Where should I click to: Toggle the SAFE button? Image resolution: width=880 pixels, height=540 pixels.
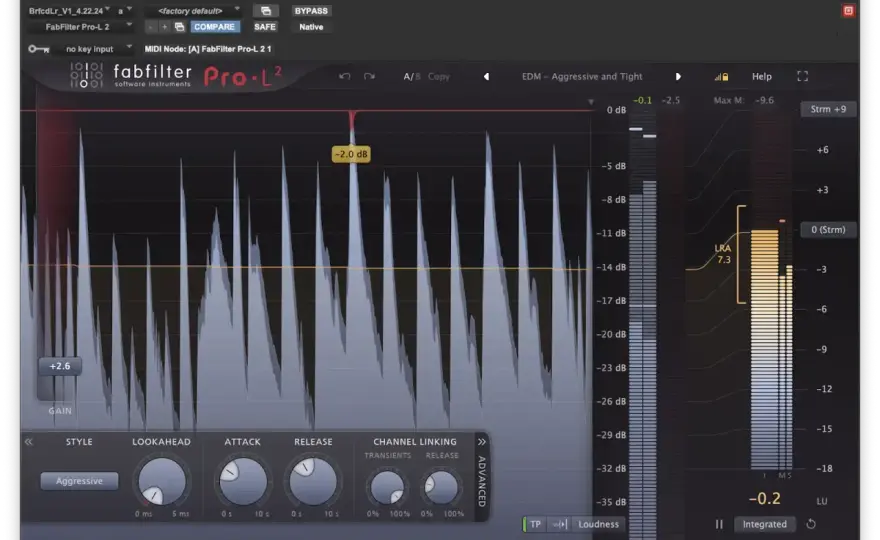pyautogui.click(x=264, y=27)
